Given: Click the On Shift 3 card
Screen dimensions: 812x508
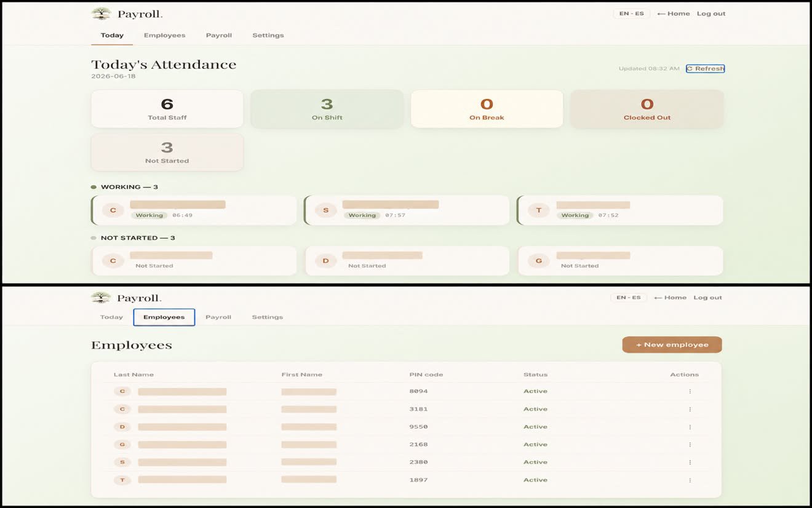Looking at the screenshot, I should [x=327, y=109].
